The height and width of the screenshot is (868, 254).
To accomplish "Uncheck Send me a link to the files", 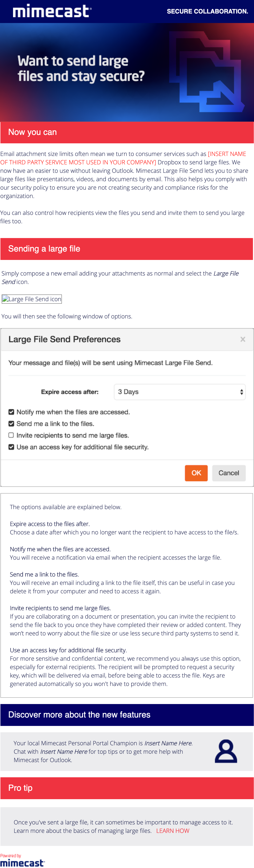I will tap(11, 423).
